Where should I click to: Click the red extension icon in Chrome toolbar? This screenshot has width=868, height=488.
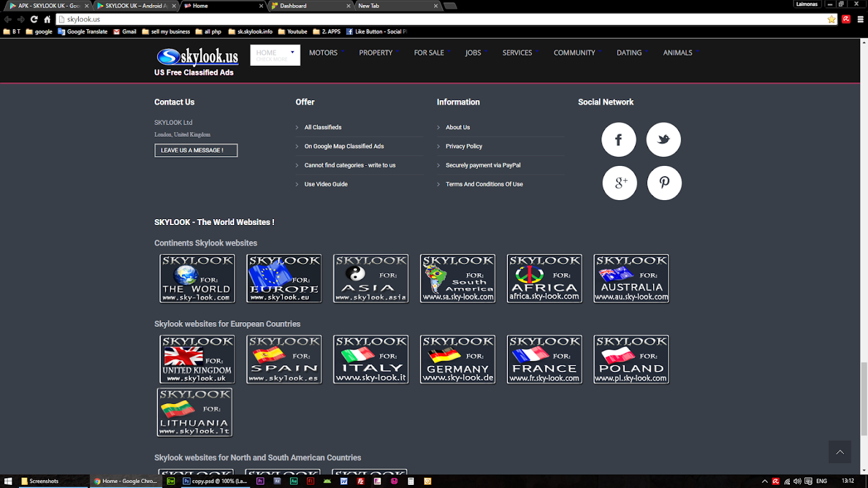846,20
